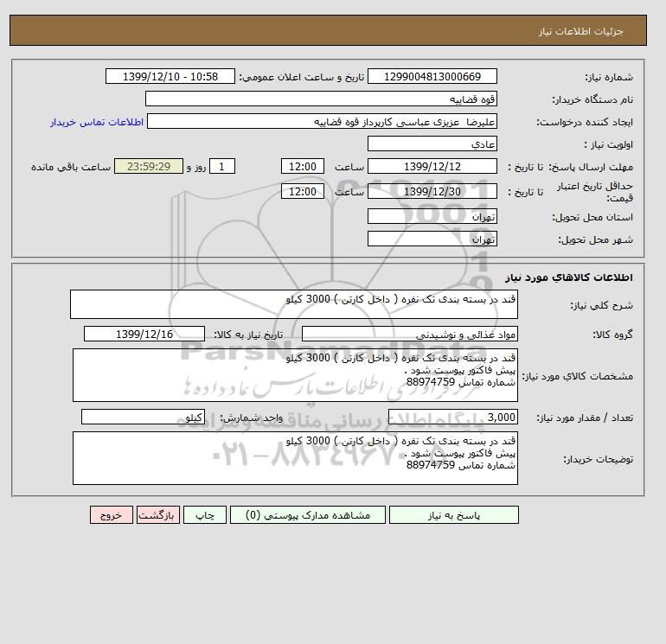Viewport: 666px width, 644px height.
Task: Click the بازگشت back button
Action: click(158, 515)
